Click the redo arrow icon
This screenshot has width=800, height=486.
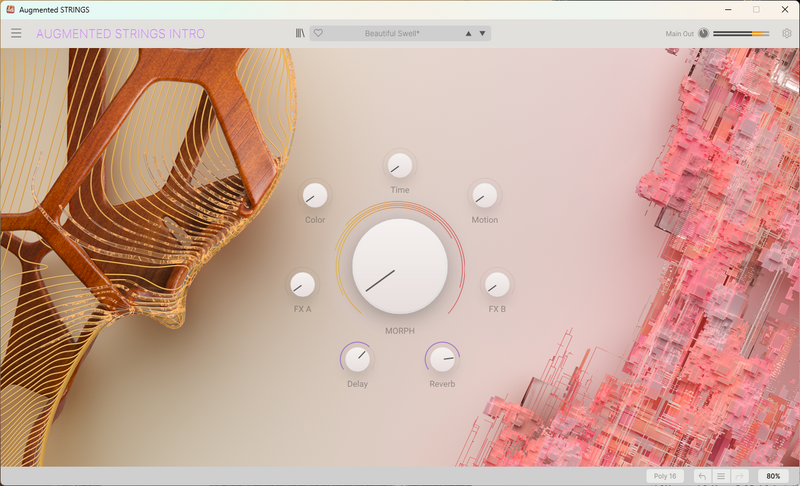(739, 476)
